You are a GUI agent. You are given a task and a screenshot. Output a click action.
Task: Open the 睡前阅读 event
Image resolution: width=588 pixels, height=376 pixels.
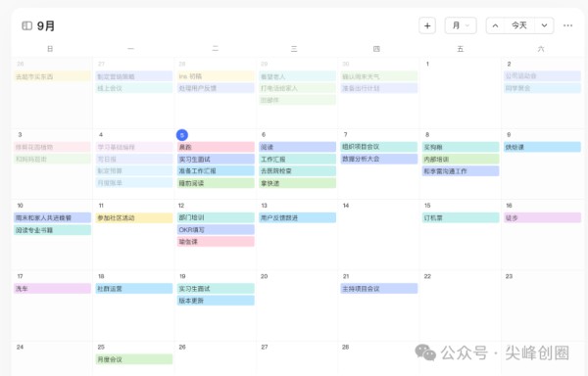tap(216, 183)
